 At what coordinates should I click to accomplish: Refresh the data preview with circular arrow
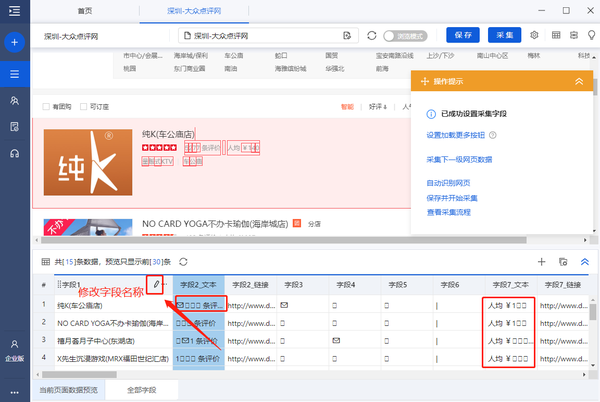point(183,262)
